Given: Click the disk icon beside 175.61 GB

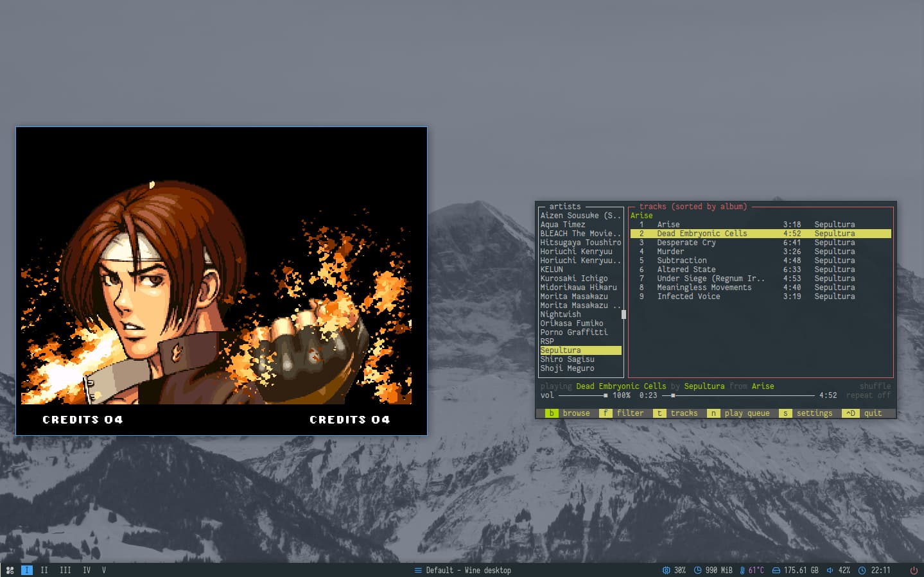Looking at the screenshot, I should [x=776, y=570].
